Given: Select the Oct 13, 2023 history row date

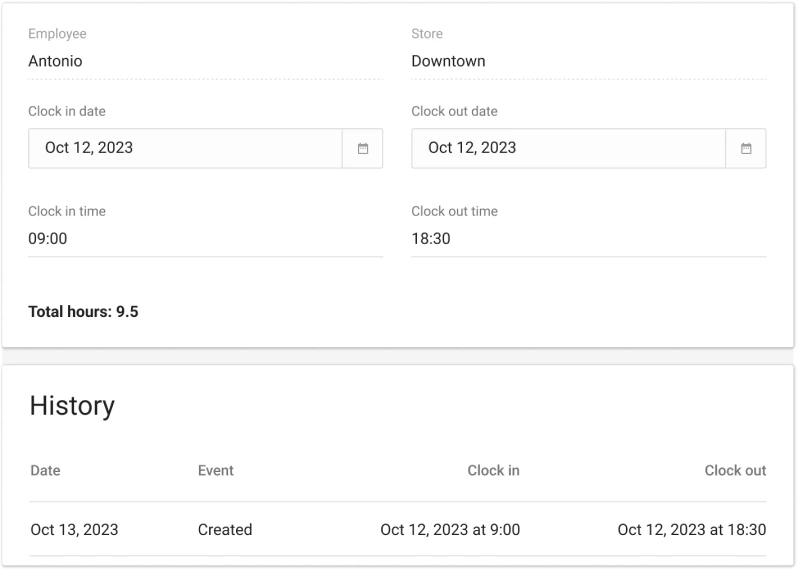Looking at the screenshot, I should [x=74, y=529].
